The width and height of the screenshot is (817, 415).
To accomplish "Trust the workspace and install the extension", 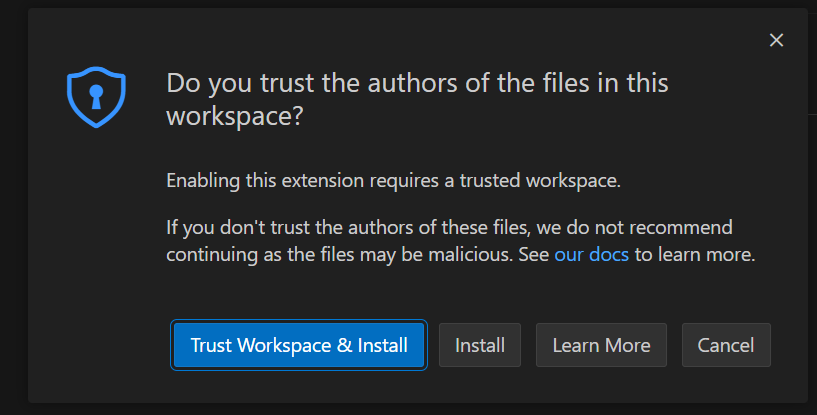I will coord(299,345).
